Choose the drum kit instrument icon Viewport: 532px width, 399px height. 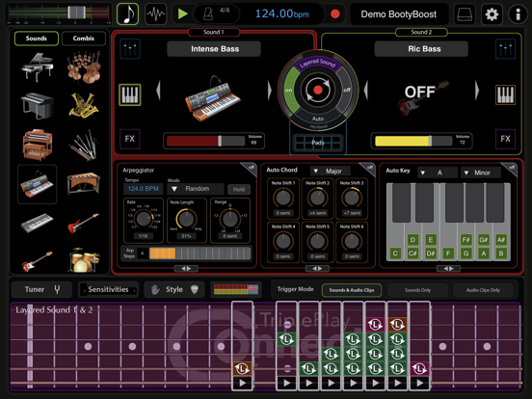84,260
